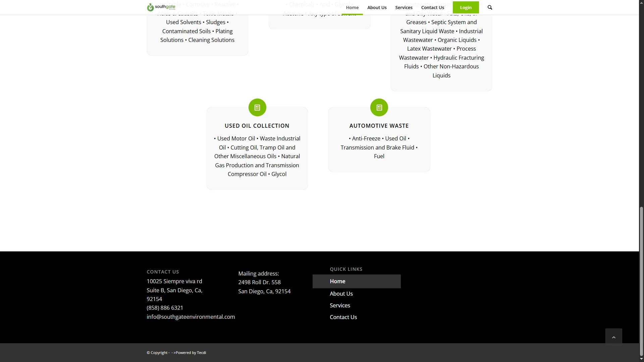Open the search magnifier icon
This screenshot has width=644, height=362.
[x=490, y=7]
